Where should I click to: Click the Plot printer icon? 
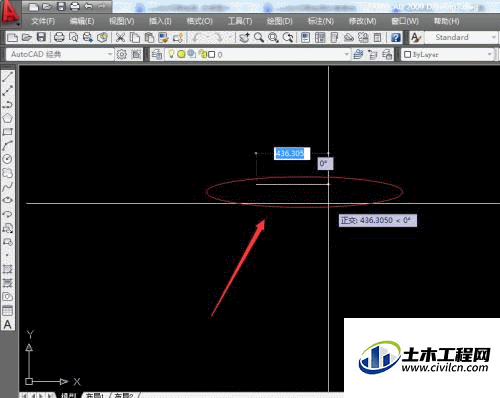coord(59,37)
